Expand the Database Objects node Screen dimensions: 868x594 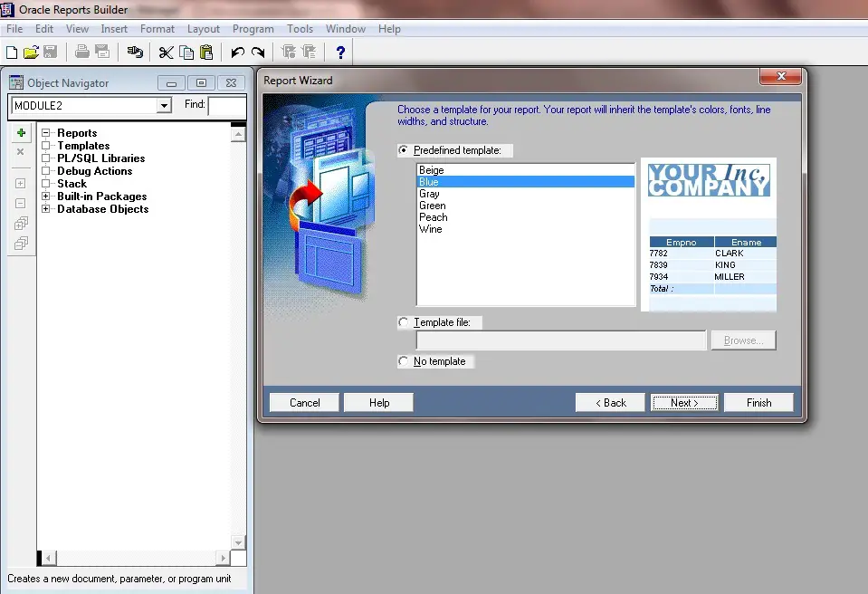coord(46,209)
